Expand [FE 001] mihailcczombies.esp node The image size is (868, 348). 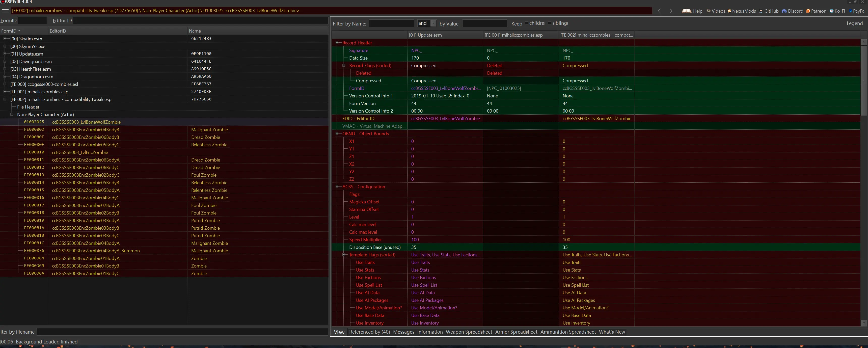click(5, 92)
